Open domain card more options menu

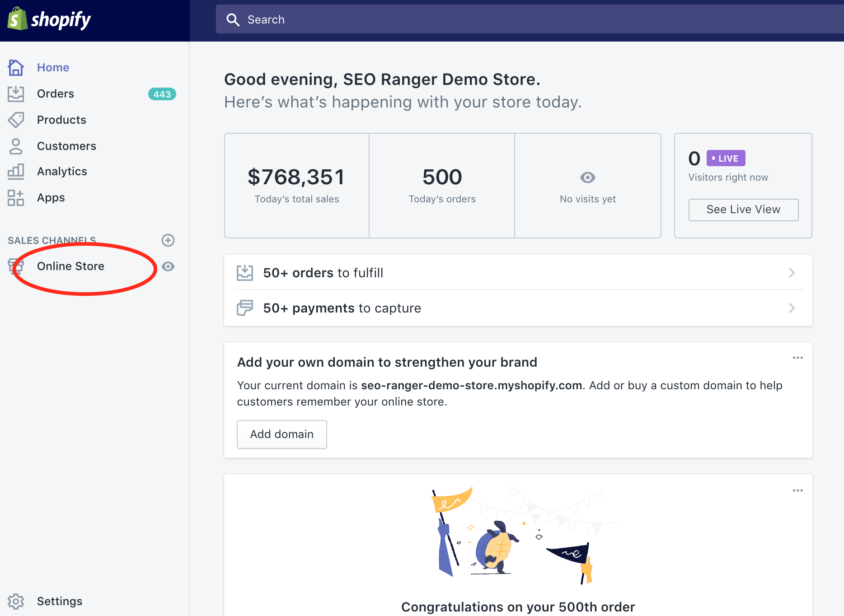(798, 358)
